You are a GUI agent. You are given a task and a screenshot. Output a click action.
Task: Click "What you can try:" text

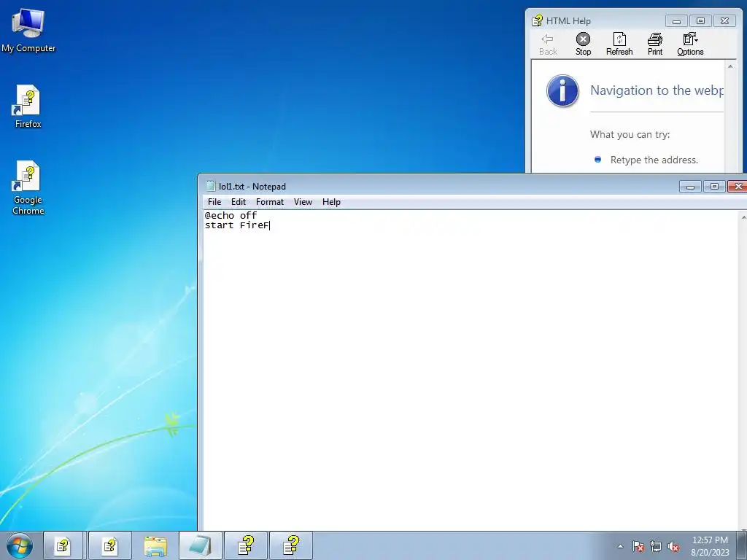(630, 134)
